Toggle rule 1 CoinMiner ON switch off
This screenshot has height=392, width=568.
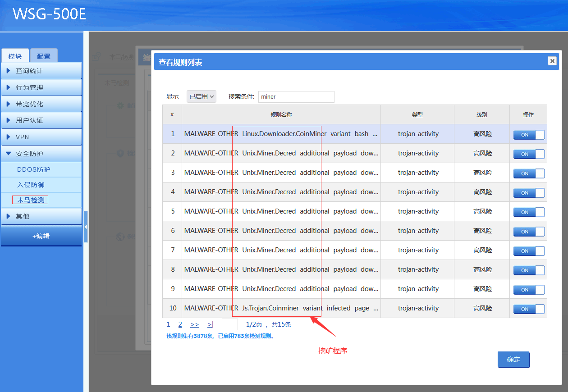529,135
